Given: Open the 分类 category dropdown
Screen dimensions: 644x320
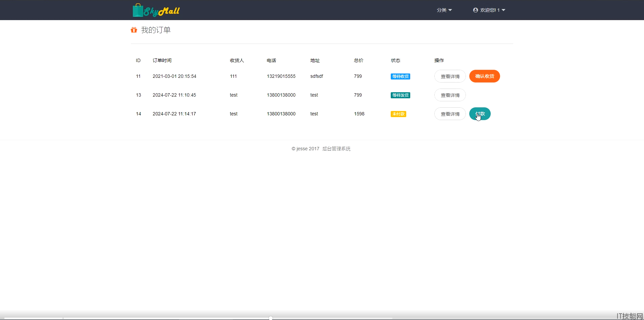Looking at the screenshot, I should [x=444, y=10].
